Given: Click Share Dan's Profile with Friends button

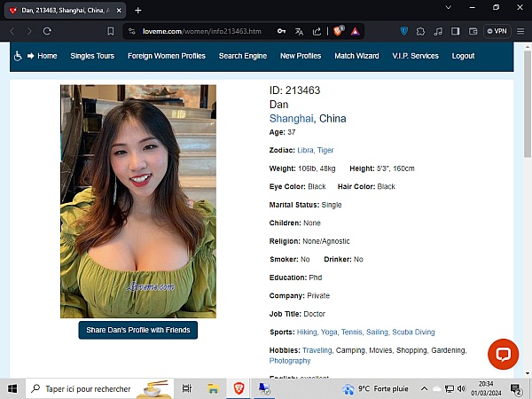Looking at the screenshot, I should (x=138, y=330).
